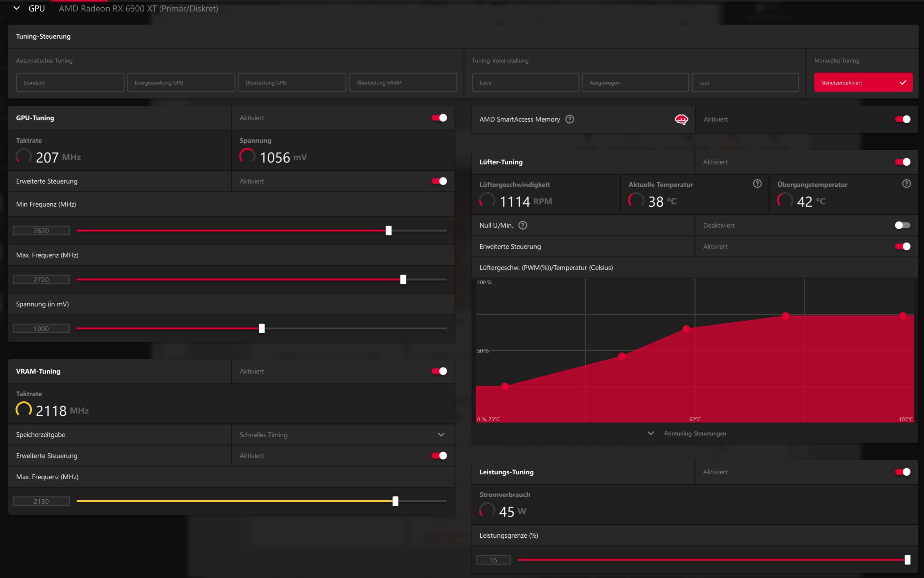The height and width of the screenshot is (578, 924).
Task: Click the Max. Frequenz 2720 input field
Action: 41,280
